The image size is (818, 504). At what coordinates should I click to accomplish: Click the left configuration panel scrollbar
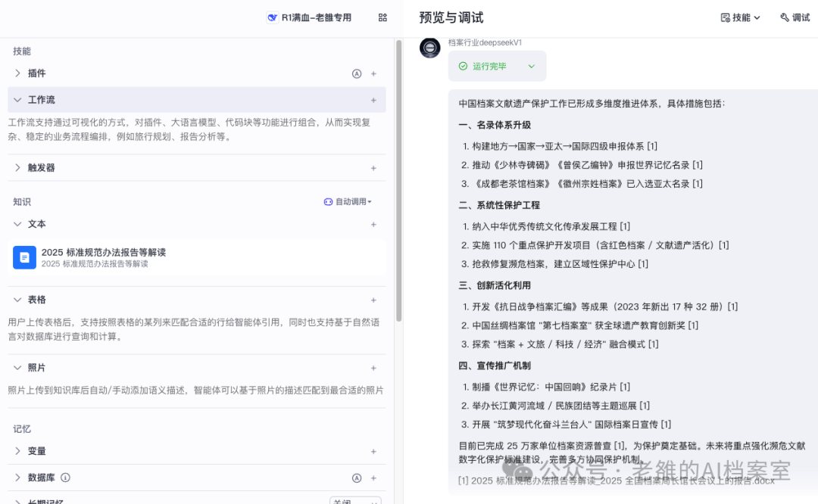point(398,181)
